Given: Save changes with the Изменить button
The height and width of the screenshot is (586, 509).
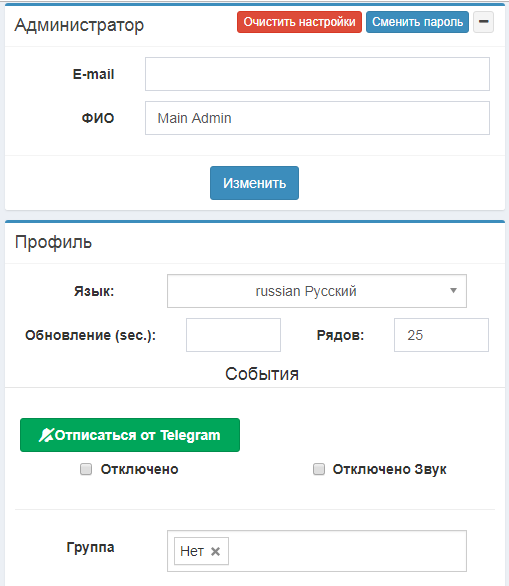Looking at the screenshot, I should click(254, 183).
